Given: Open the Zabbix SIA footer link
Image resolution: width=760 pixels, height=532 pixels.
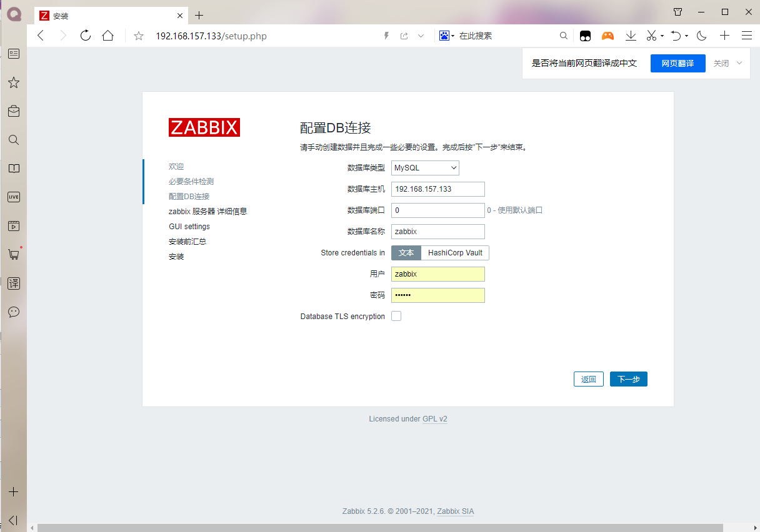Looking at the screenshot, I should pyautogui.click(x=456, y=511).
